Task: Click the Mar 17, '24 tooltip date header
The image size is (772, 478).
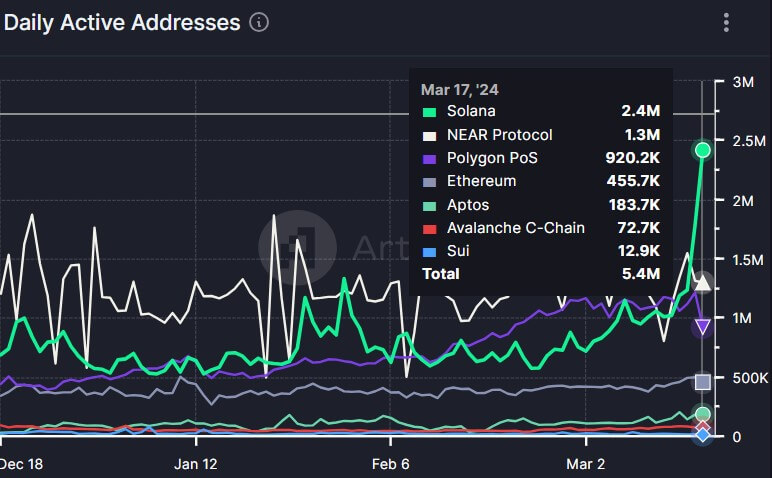Action: [460, 89]
